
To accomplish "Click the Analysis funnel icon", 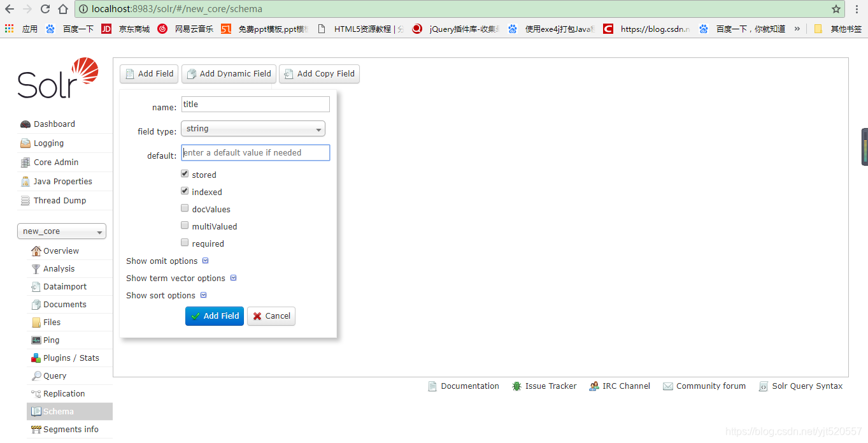I will pos(36,269).
